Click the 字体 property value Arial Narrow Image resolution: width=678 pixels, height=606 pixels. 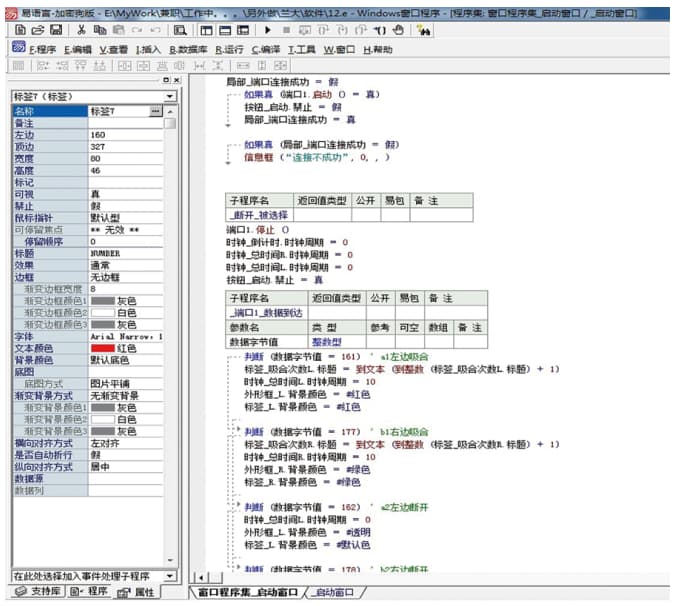tap(126, 337)
